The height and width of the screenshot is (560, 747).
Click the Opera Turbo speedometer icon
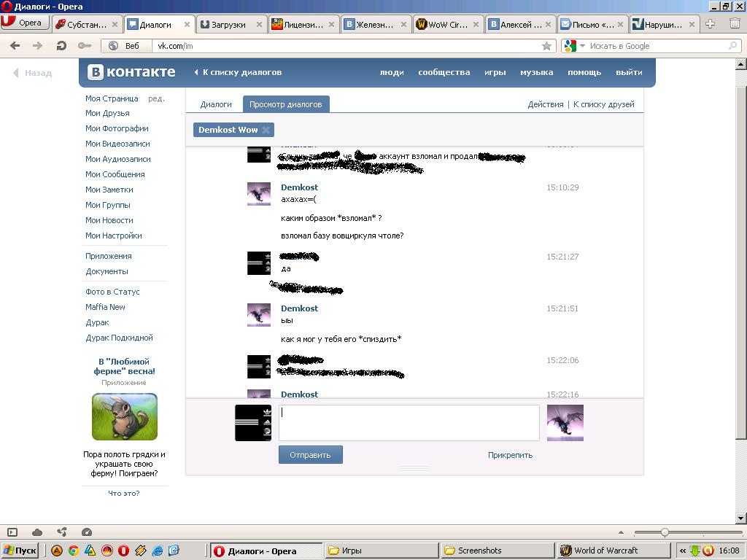87,532
